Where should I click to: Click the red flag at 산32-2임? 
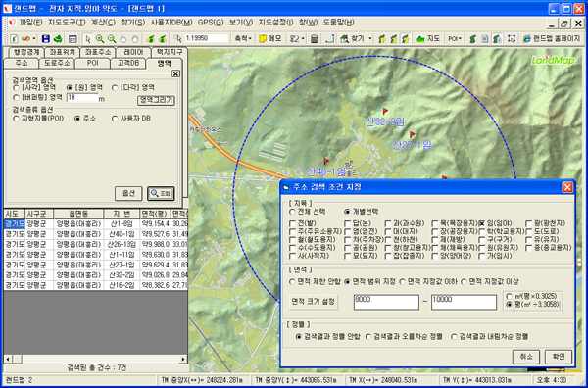(385, 111)
